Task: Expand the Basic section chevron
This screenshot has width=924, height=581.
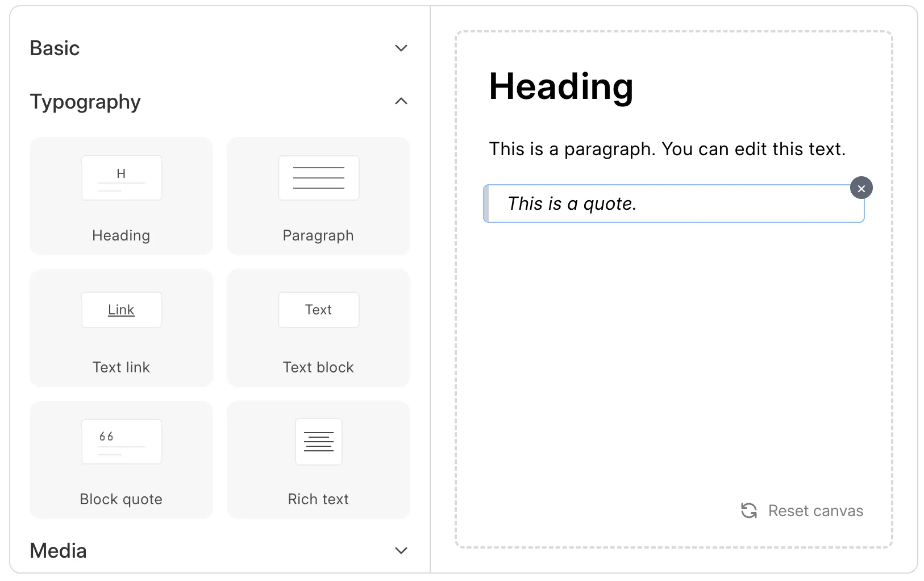Action: pyautogui.click(x=401, y=48)
